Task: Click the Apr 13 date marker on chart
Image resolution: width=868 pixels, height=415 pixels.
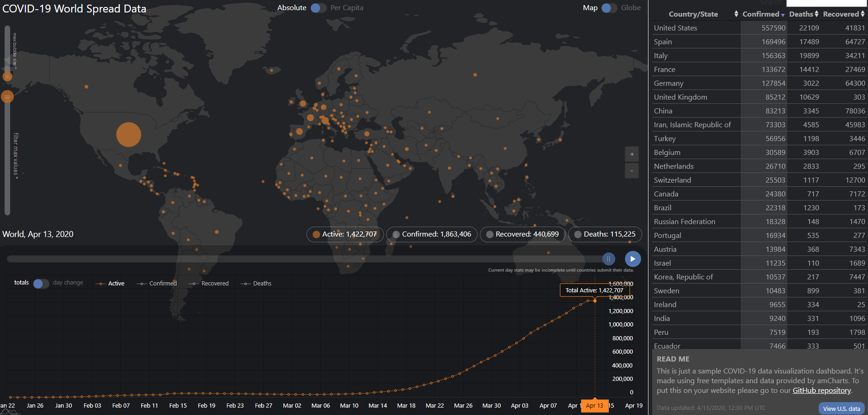Action: (x=595, y=406)
